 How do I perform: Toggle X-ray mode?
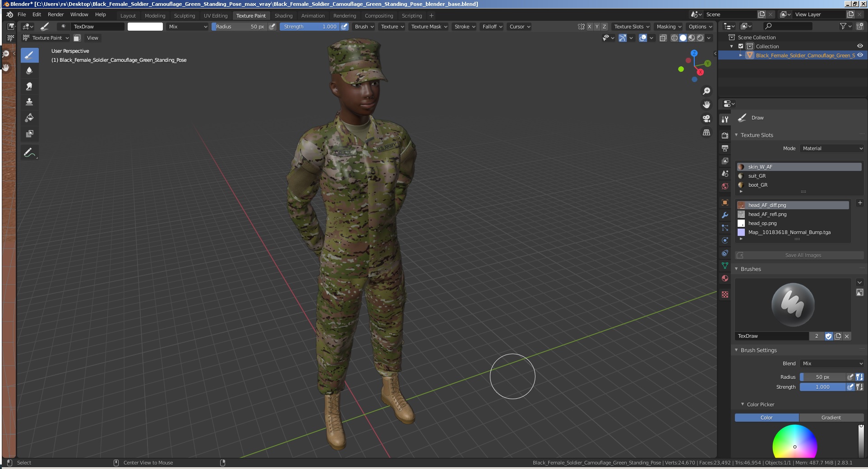click(663, 38)
